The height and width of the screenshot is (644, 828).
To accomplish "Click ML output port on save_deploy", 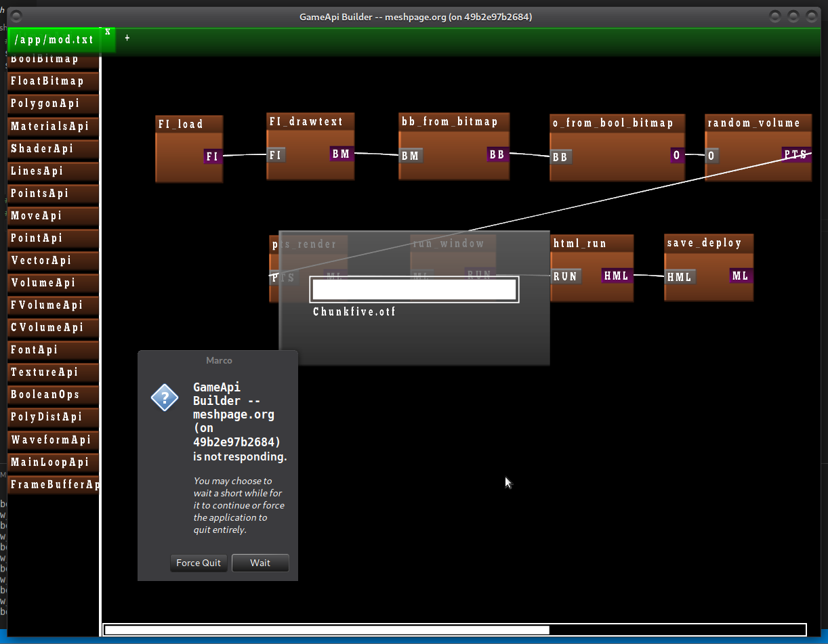I will point(741,276).
